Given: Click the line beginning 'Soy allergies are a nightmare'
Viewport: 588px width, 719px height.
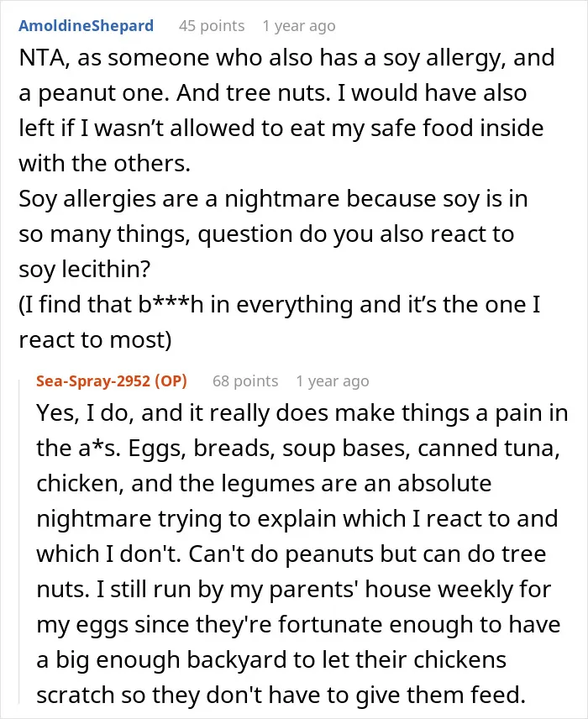Looking at the screenshot, I should click(x=273, y=199).
